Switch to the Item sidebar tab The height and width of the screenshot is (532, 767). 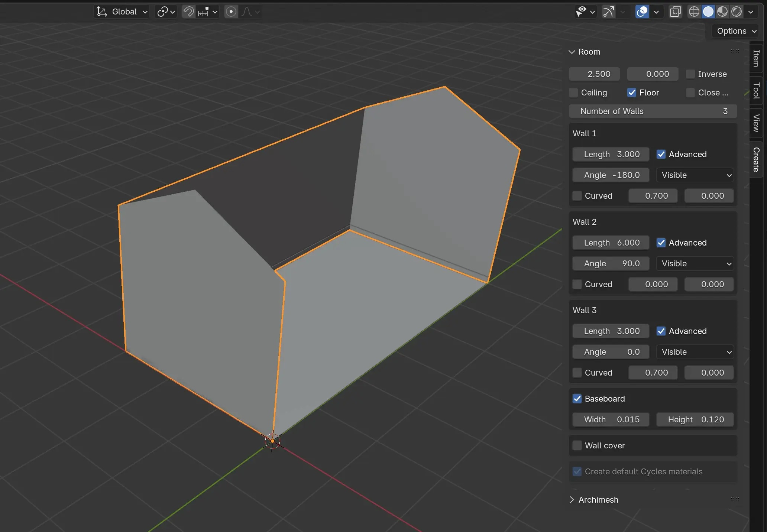[756, 58]
